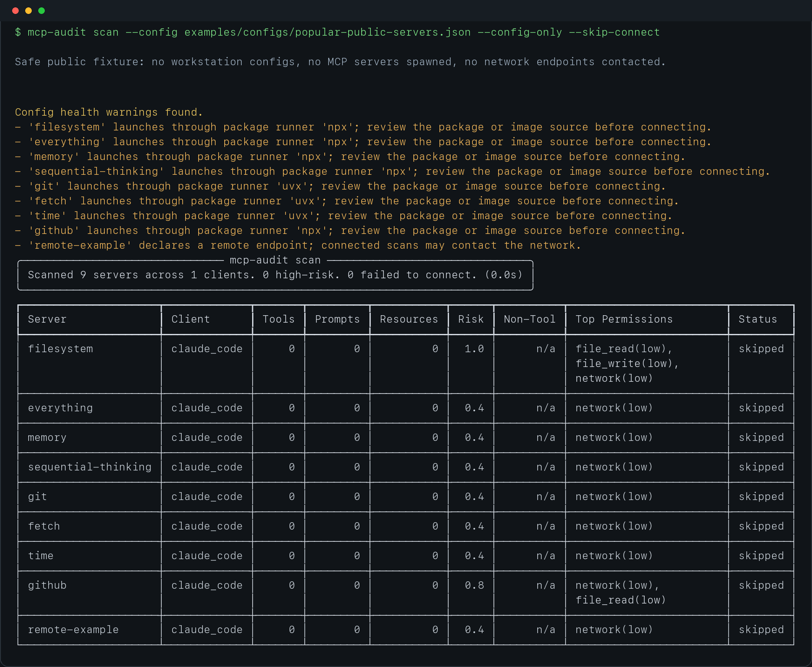Click the Risk column header

(x=471, y=319)
